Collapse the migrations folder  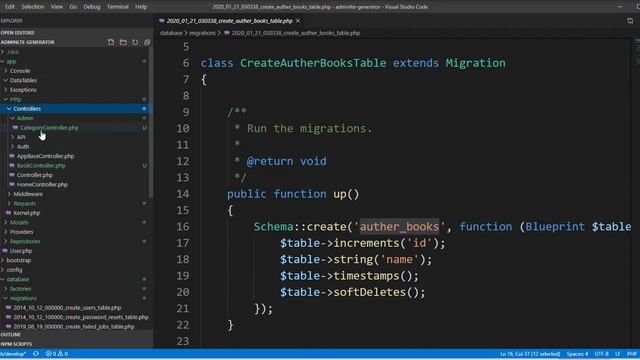point(6,298)
